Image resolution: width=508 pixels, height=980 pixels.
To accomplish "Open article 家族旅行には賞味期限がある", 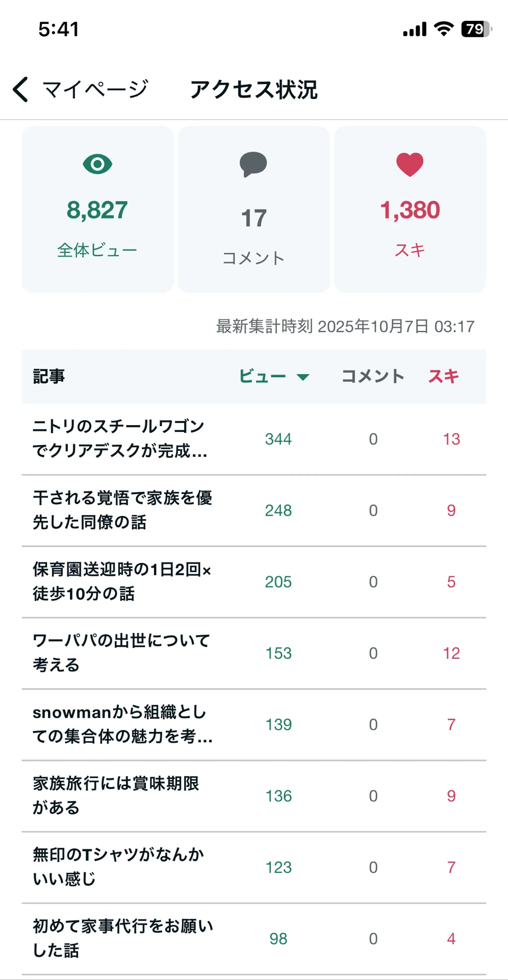I will click(254, 796).
